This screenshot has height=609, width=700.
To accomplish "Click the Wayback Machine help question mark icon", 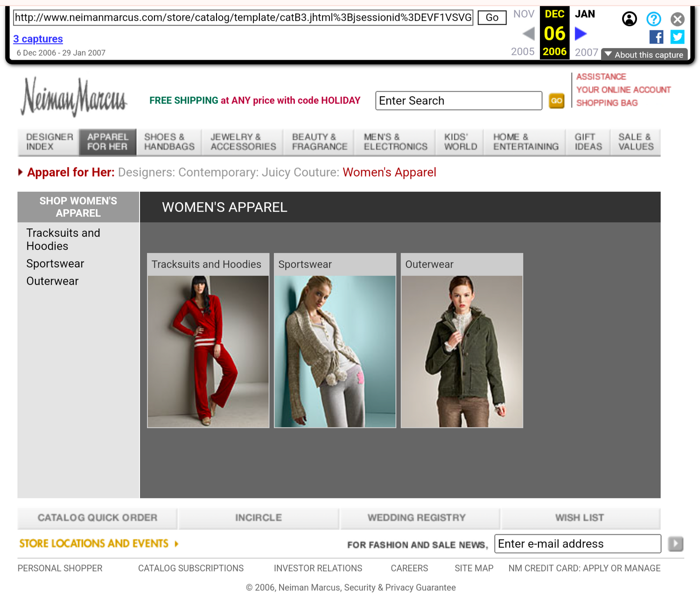I will (654, 19).
